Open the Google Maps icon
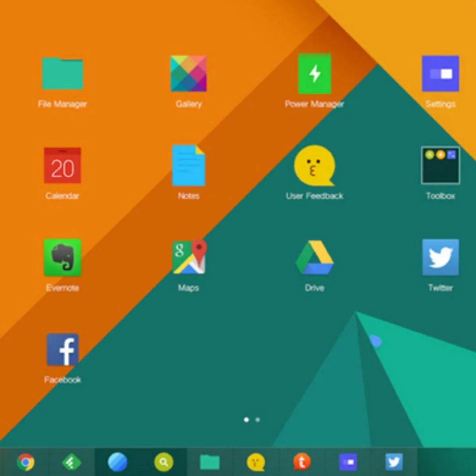Image resolution: width=476 pixels, height=476 pixels. (189, 257)
